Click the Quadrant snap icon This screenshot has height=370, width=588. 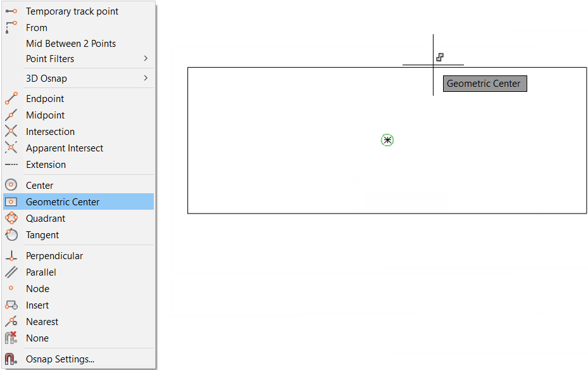[11, 218]
